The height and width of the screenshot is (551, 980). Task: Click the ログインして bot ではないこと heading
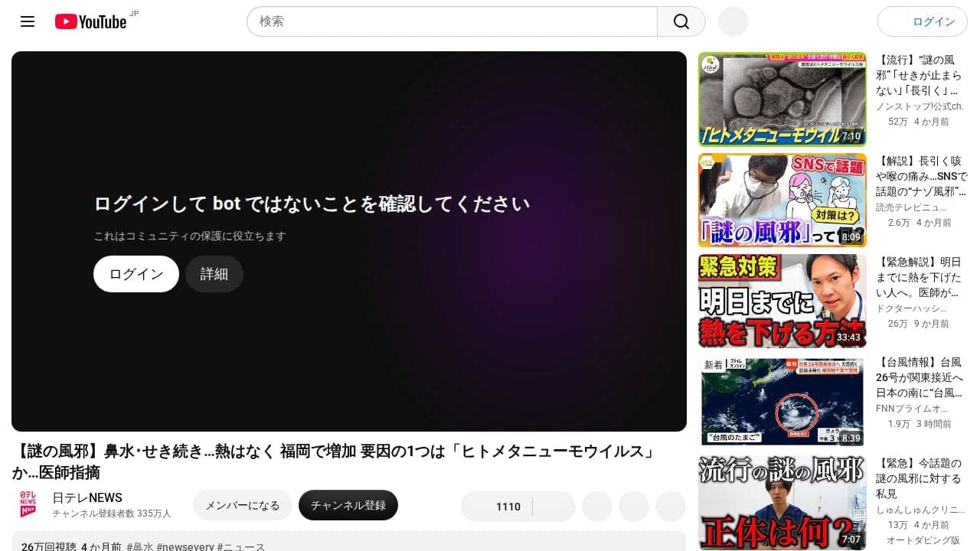pyautogui.click(x=312, y=204)
